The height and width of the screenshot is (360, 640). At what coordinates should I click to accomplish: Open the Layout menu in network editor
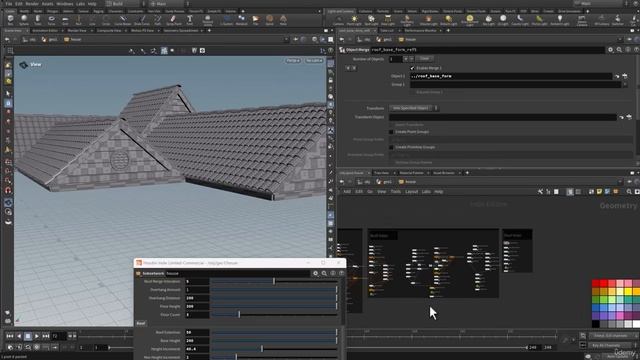tap(411, 191)
